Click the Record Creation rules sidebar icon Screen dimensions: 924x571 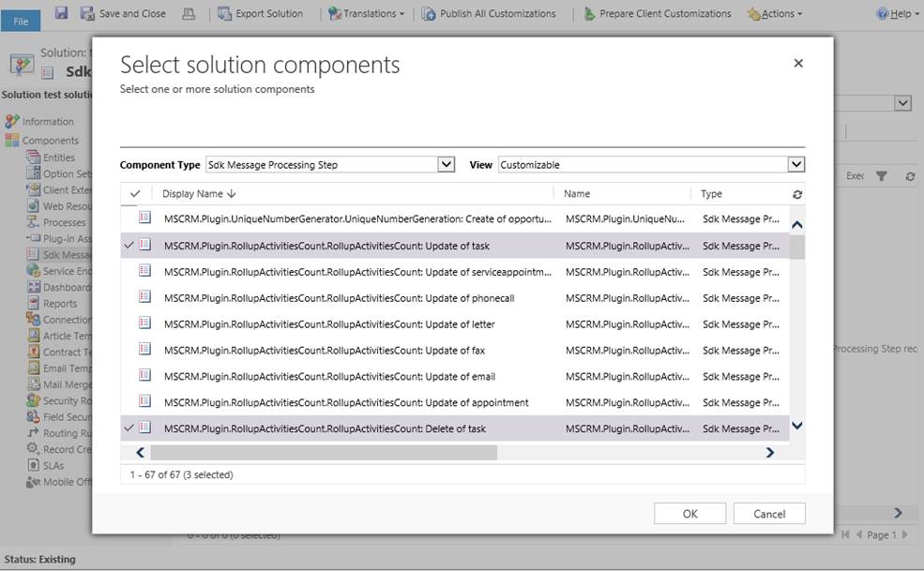(34, 449)
